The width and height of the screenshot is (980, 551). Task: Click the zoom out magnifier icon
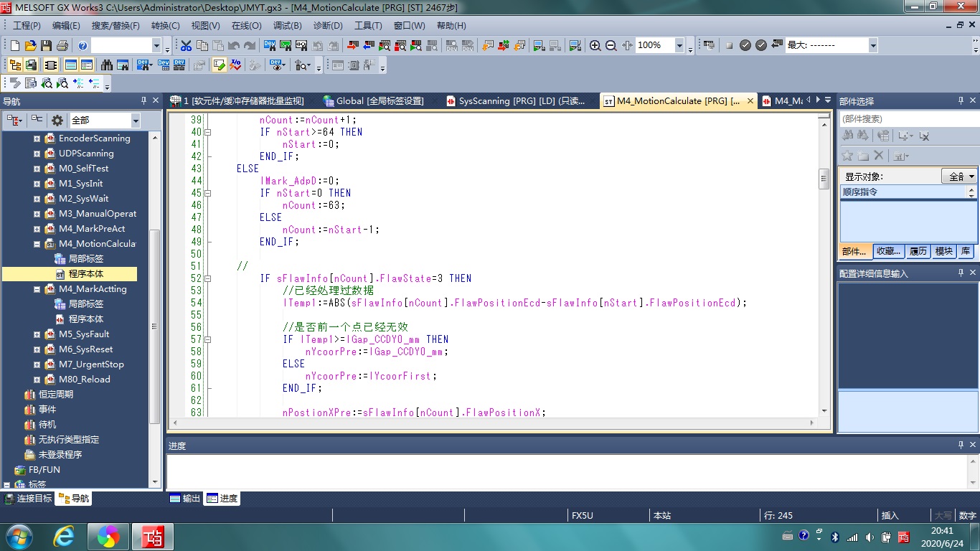(x=611, y=45)
